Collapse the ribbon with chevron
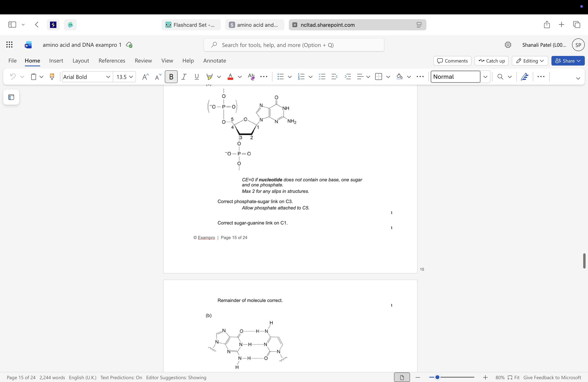This screenshot has height=382, width=588. coord(578,78)
